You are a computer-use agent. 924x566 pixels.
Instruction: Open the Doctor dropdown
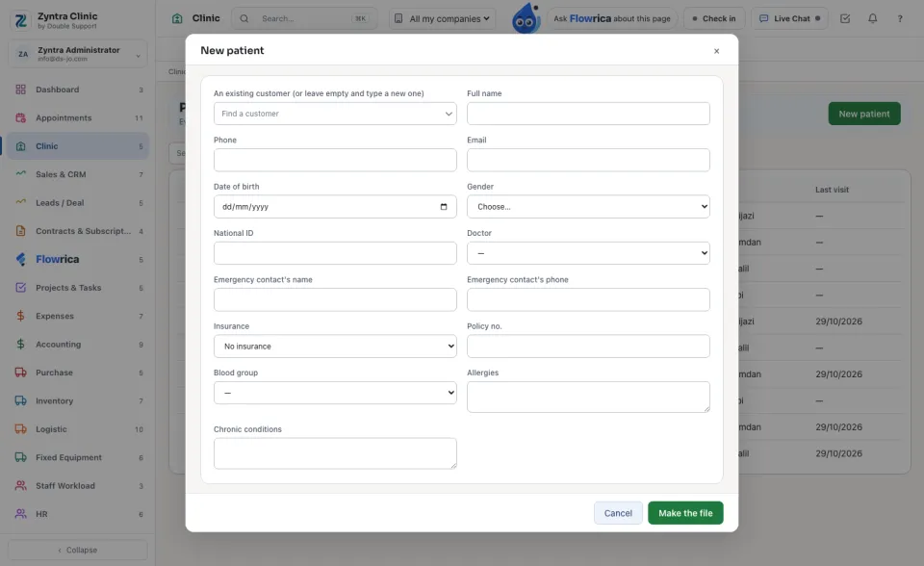coord(588,253)
